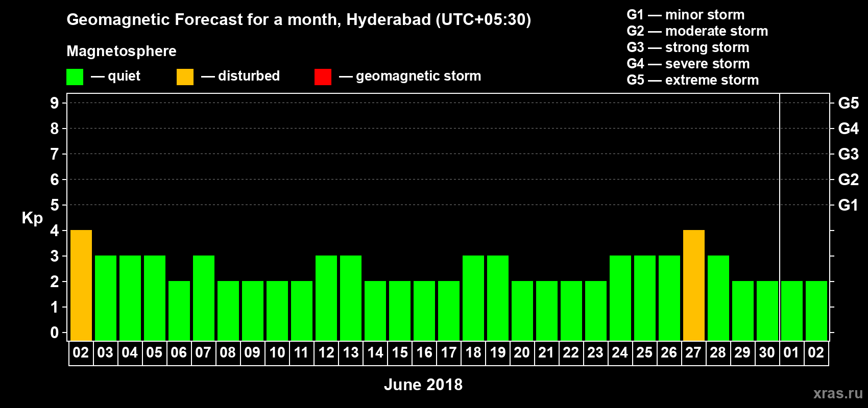Click the date label 16 on x-axis
Viewport: 868px width, 408px height.
point(424,353)
